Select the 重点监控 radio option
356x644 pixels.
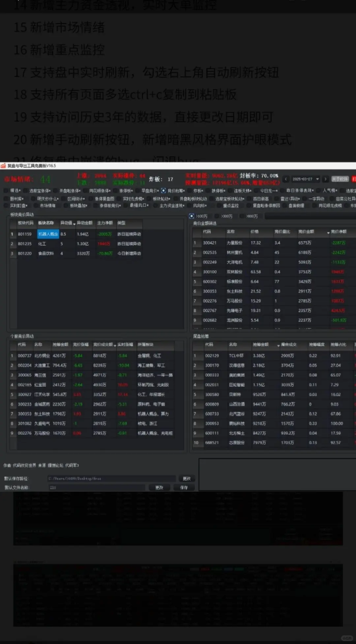(x=228, y=205)
